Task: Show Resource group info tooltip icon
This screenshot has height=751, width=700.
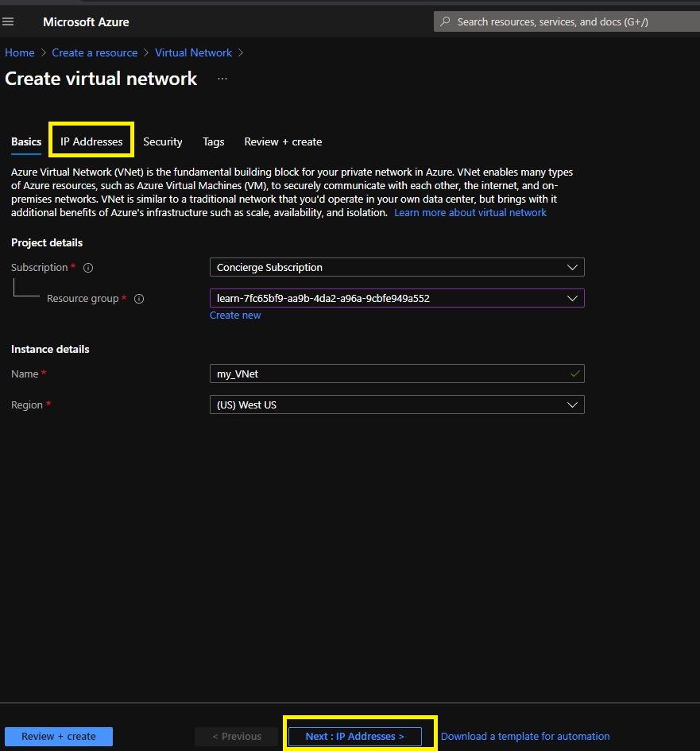Action: [139, 299]
